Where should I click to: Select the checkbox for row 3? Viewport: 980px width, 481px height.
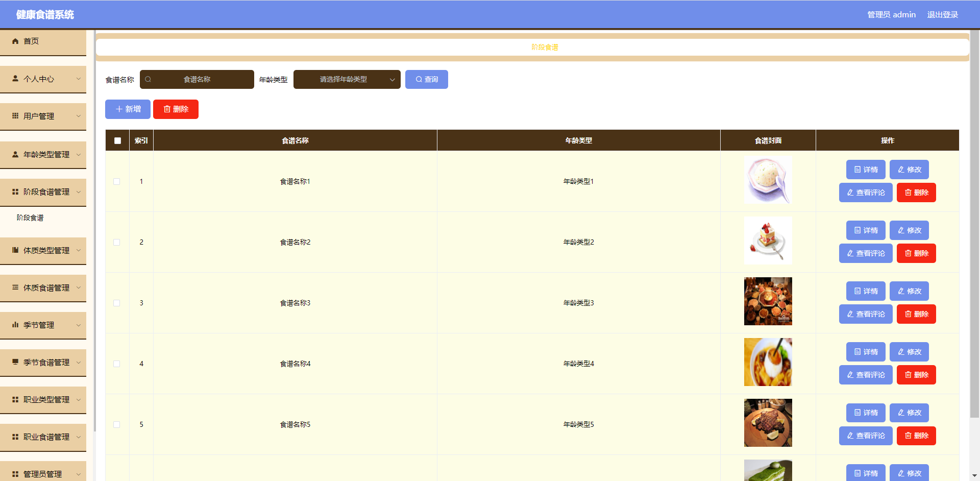[117, 303]
